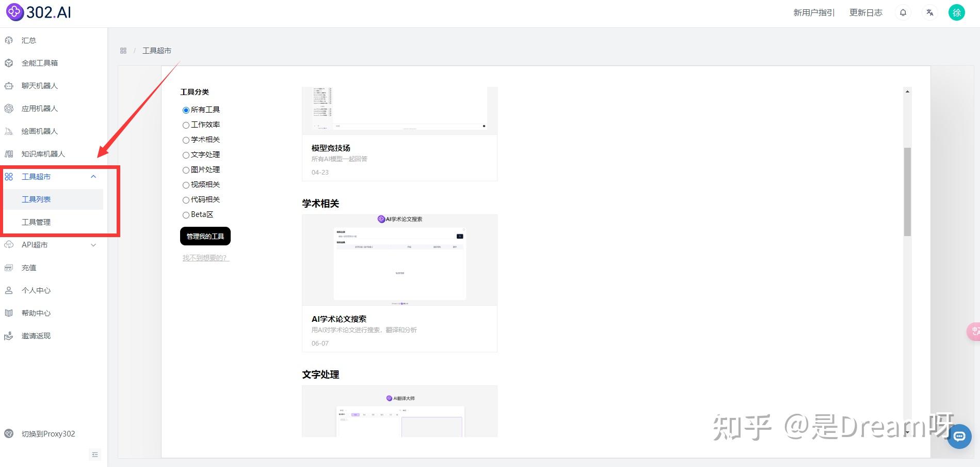The image size is (980, 467).
Task: Click the 帮助中心 book icon
Action: (x=9, y=313)
